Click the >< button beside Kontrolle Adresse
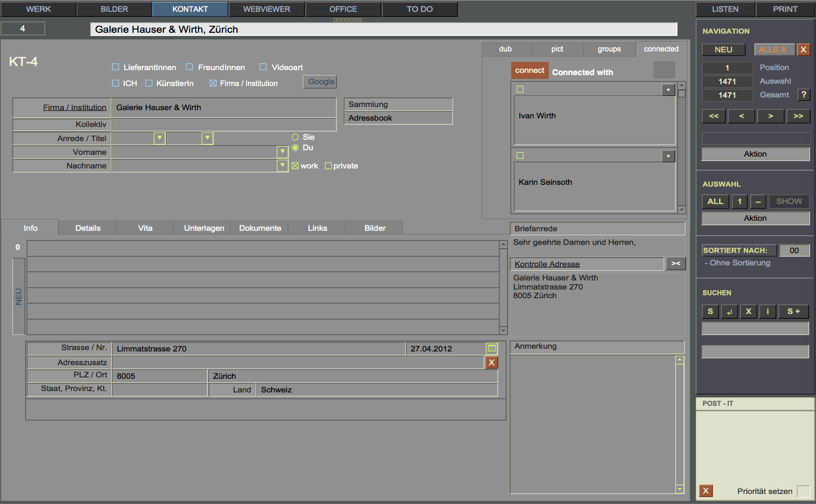This screenshot has height=504, width=816. tap(676, 264)
